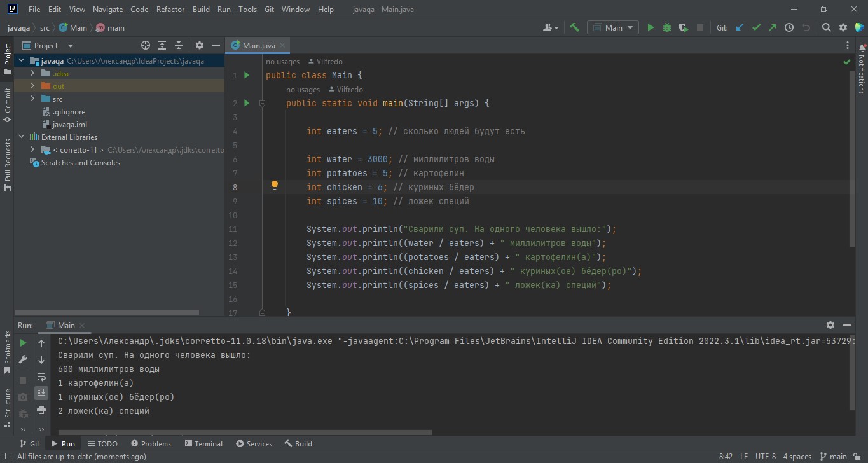Image resolution: width=868 pixels, height=463 pixels.
Task: Open the intention lightbulb on line 8
Action: point(275,185)
